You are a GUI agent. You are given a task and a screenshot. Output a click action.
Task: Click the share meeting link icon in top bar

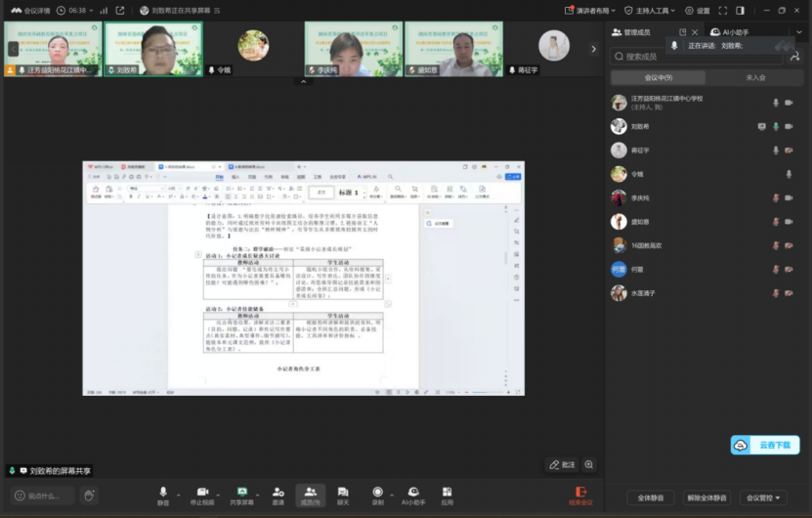120,11
